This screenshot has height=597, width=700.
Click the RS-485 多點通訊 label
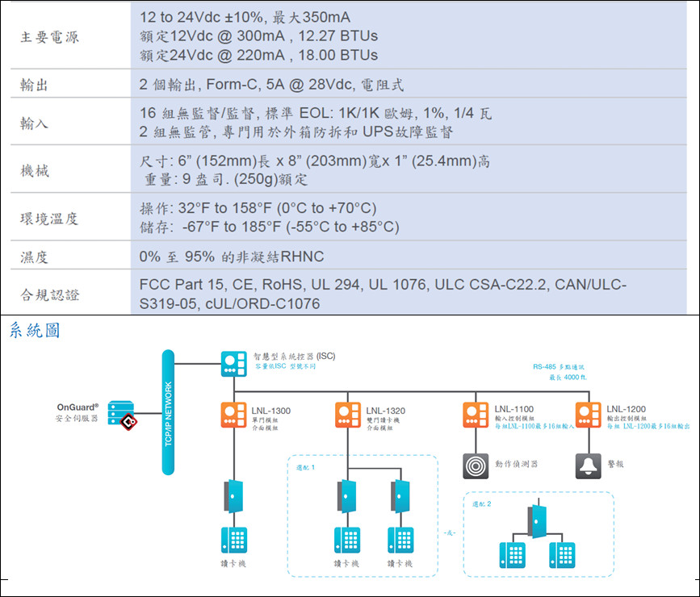563,365
